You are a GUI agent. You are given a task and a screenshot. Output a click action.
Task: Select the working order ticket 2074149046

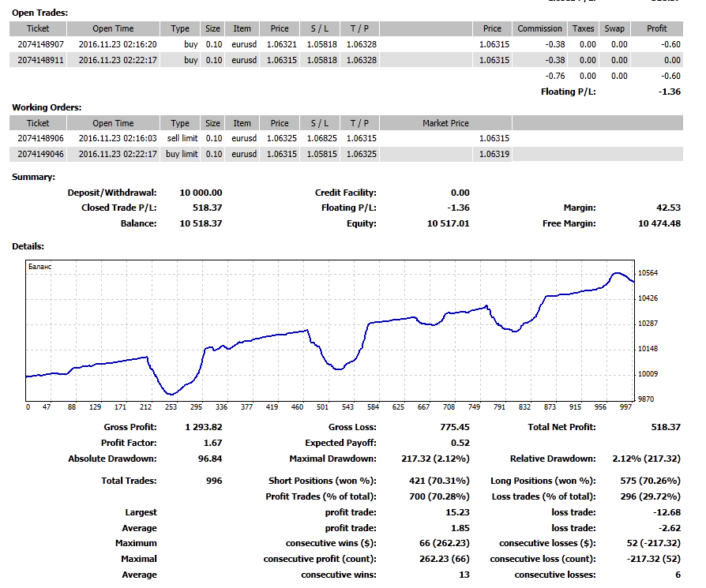(x=38, y=154)
